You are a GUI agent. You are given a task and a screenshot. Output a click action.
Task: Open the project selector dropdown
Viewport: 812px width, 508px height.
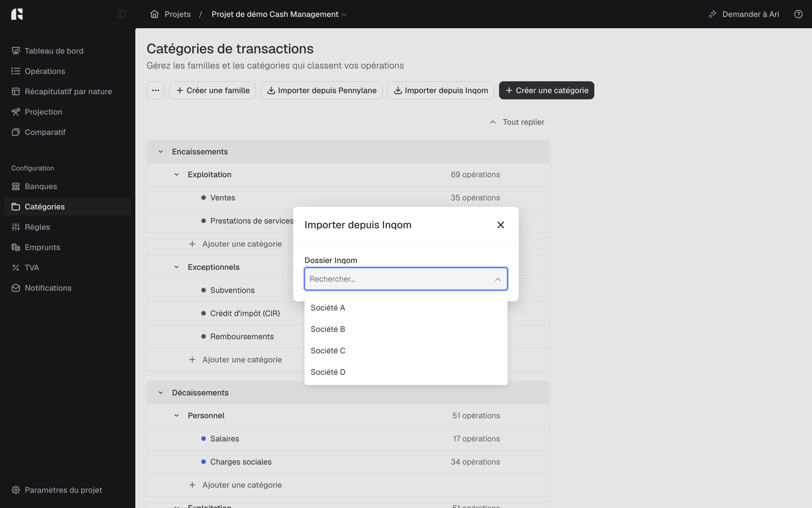279,14
